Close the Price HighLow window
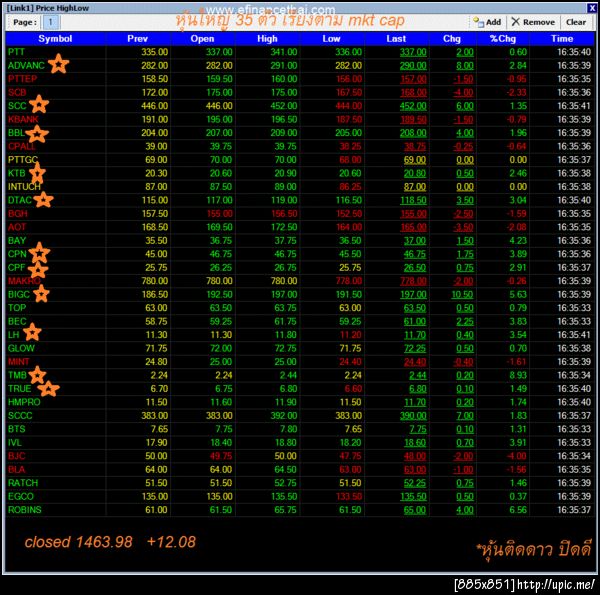Viewport: 600px width, 595px height. coord(592,8)
